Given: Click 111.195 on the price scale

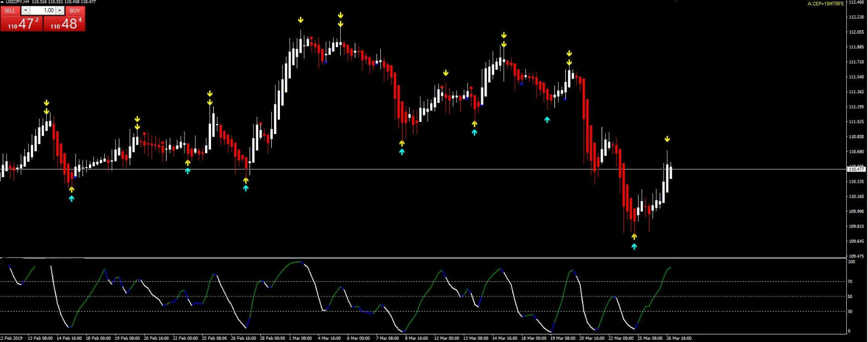Looking at the screenshot, I should [857, 107].
